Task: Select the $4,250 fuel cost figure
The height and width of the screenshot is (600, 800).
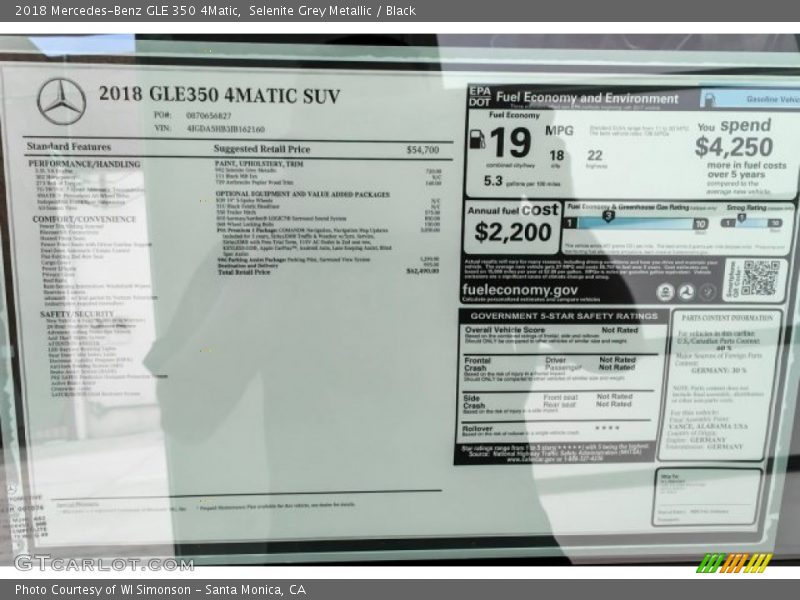Action: tap(734, 147)
